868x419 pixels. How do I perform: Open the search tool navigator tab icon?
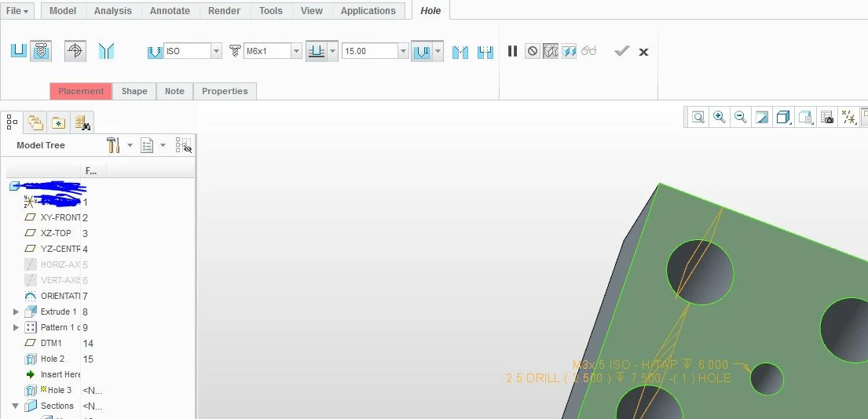[82, 122]
